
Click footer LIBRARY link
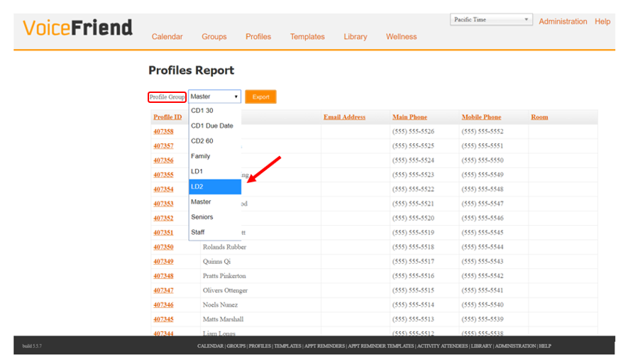481,346
